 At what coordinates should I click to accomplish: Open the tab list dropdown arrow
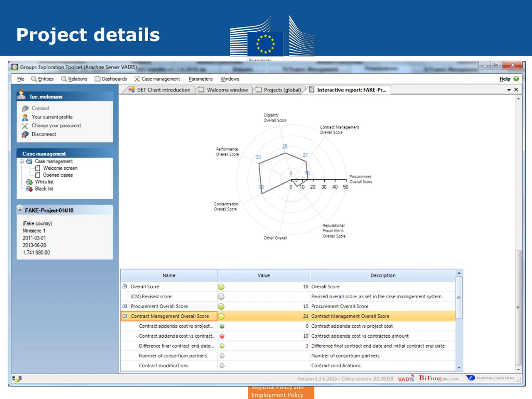point(509,90)
